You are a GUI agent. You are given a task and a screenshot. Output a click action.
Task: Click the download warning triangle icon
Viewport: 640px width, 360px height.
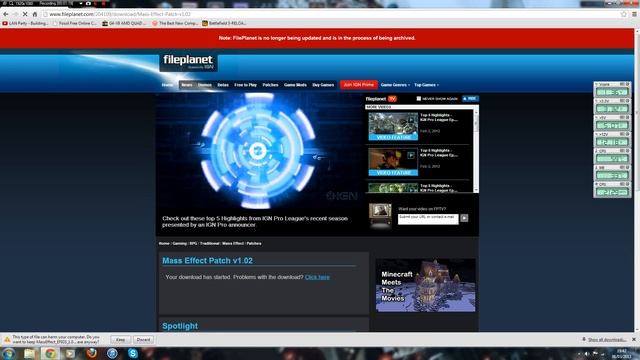pyautogui.click(x=7, y=339)
